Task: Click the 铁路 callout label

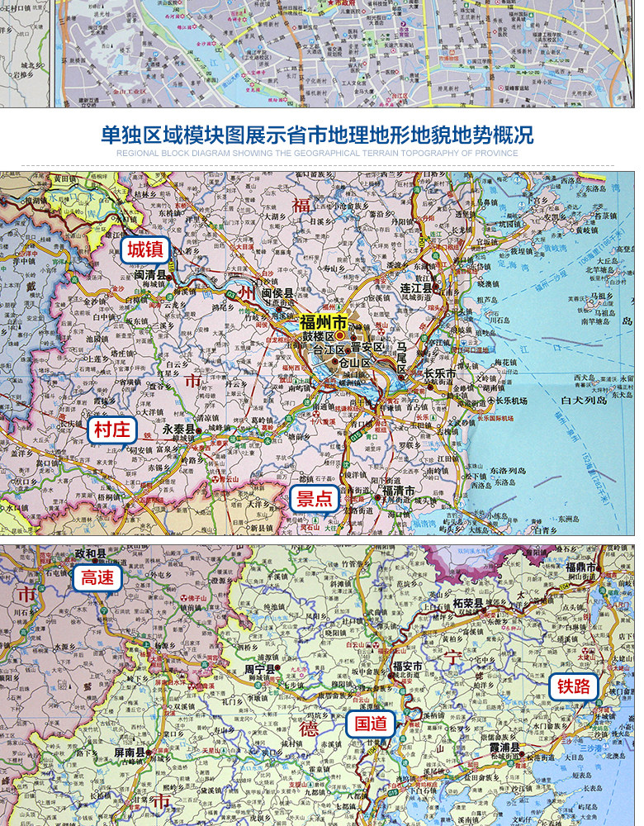Action: pos(575,686)
